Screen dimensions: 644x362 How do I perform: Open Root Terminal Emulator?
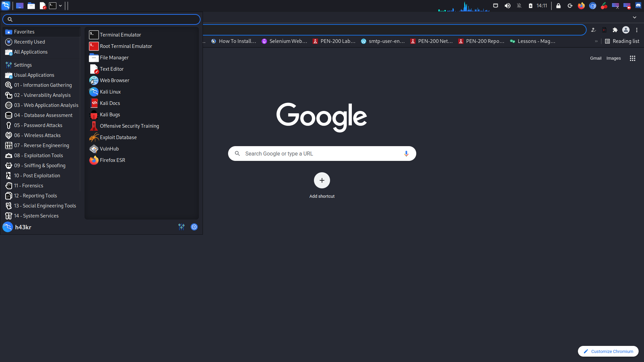click(126, 46)
